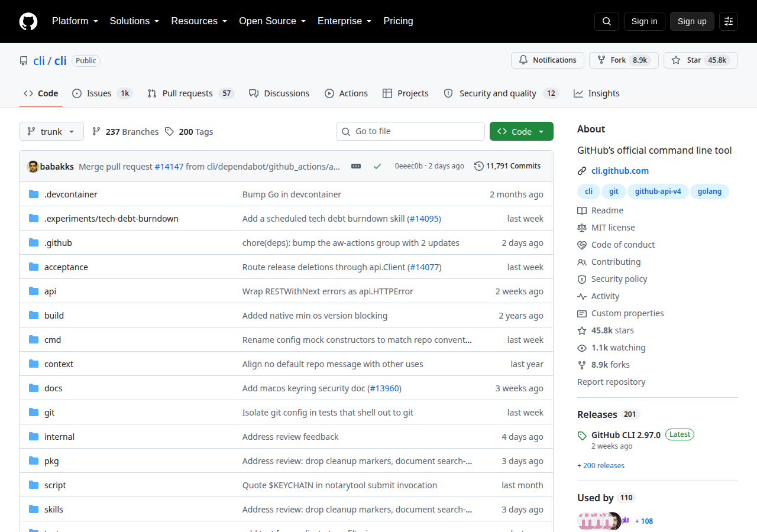Image resolution: width=757 pixels, height=532 pixels.
Task: Open the 11,791 Commits history
Action: [507, 166]
